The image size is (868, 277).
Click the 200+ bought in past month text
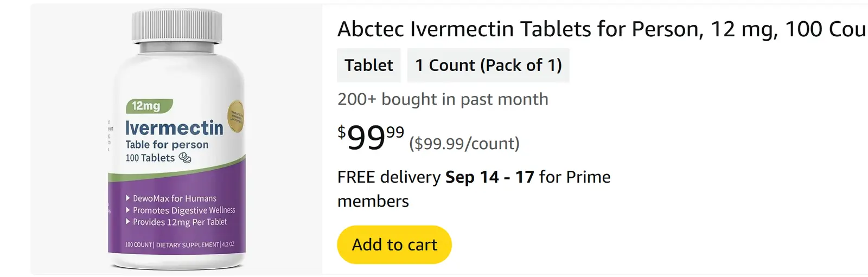click(x=443, y=99)
